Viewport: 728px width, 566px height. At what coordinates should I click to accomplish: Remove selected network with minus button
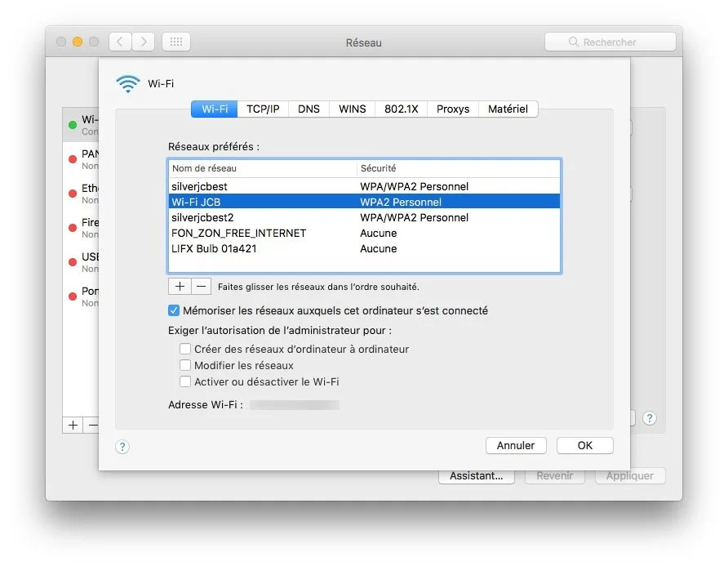[x=201, y=286]
